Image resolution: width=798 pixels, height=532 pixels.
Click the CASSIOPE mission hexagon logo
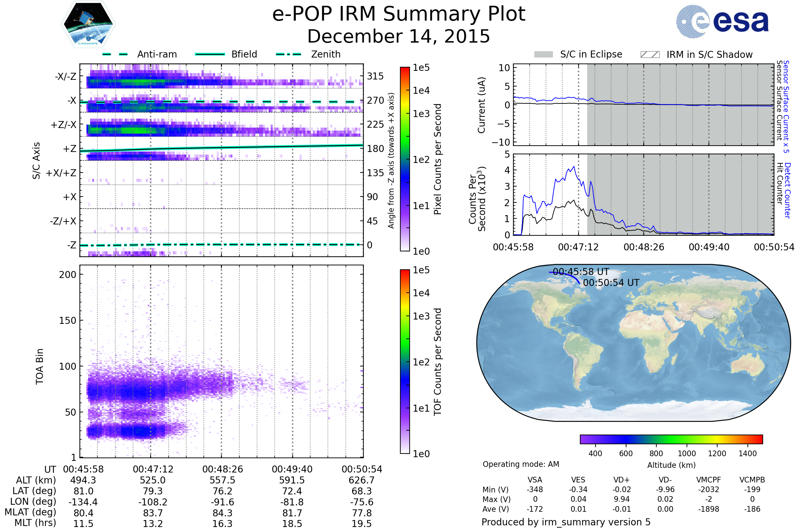coord(88,24)
